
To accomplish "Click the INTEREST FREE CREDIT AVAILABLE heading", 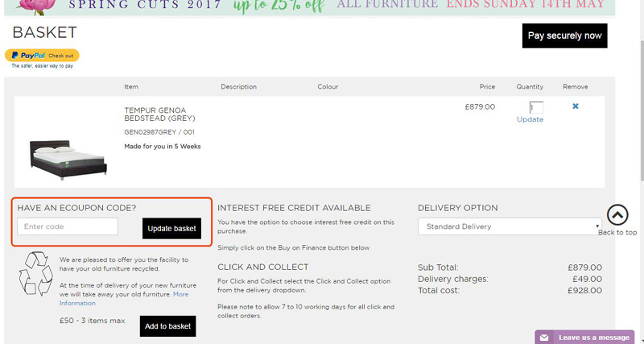I will point(294,208).
